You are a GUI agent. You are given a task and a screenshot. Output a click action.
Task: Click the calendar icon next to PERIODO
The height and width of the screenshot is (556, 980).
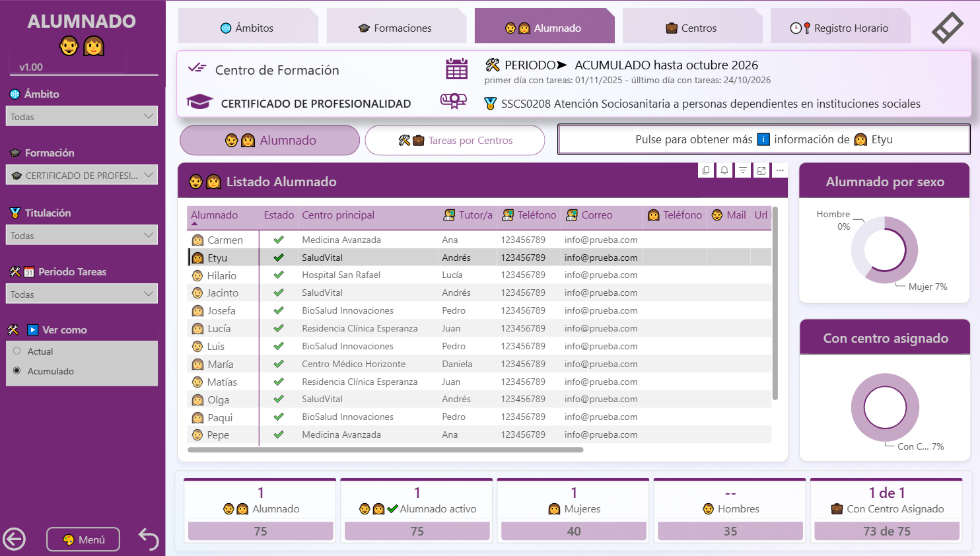456,69
